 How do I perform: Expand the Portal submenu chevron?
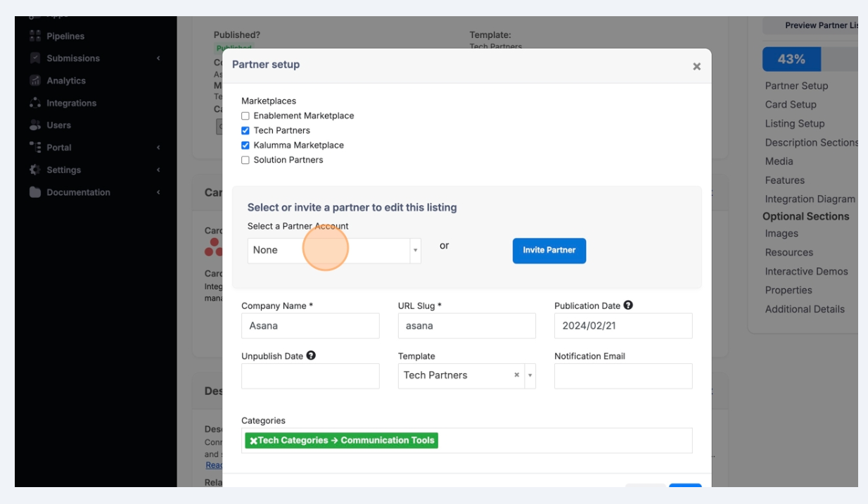[x=158, y=148]
